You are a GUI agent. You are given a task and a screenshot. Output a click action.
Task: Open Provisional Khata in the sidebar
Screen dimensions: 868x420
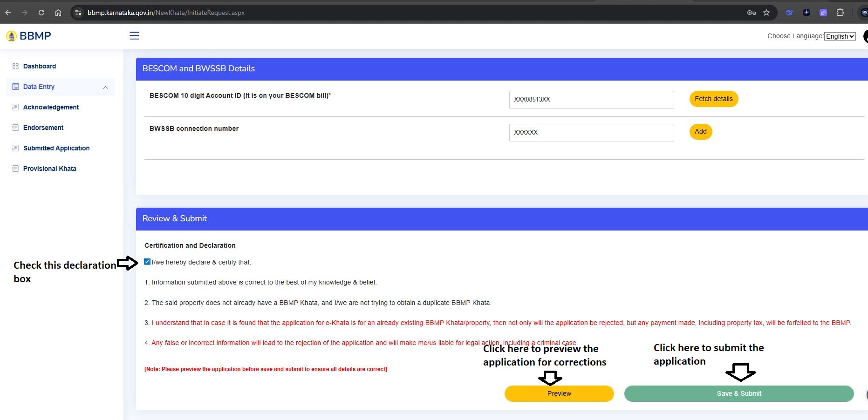[x=49, y=169]
